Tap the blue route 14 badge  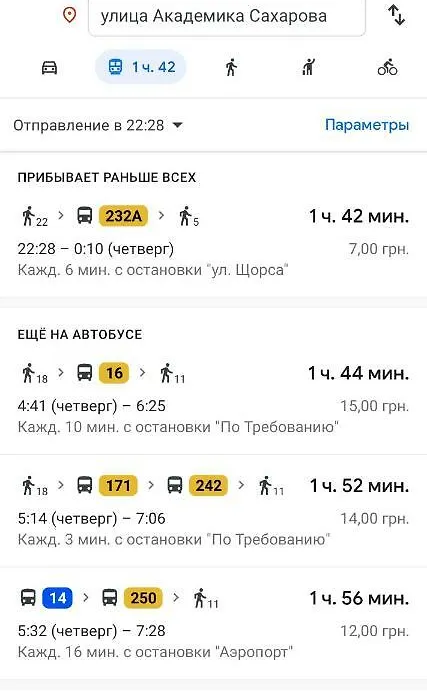point(58,598)
